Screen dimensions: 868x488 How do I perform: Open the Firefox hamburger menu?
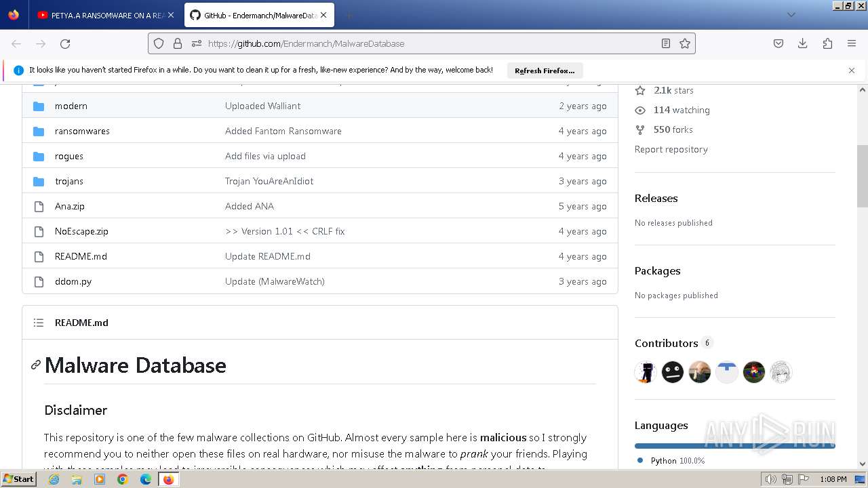[x=852, y=43]
